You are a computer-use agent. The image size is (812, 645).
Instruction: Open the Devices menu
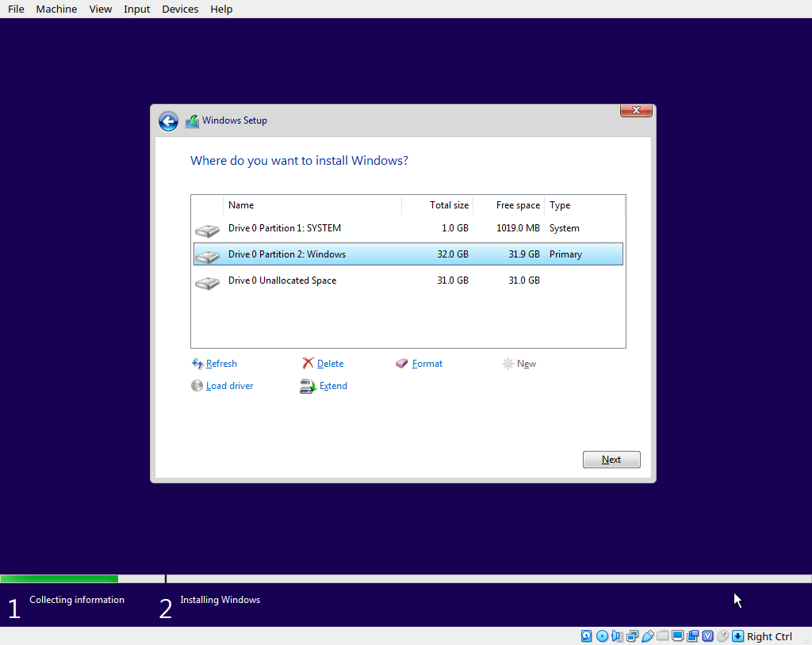coord(180,9)
